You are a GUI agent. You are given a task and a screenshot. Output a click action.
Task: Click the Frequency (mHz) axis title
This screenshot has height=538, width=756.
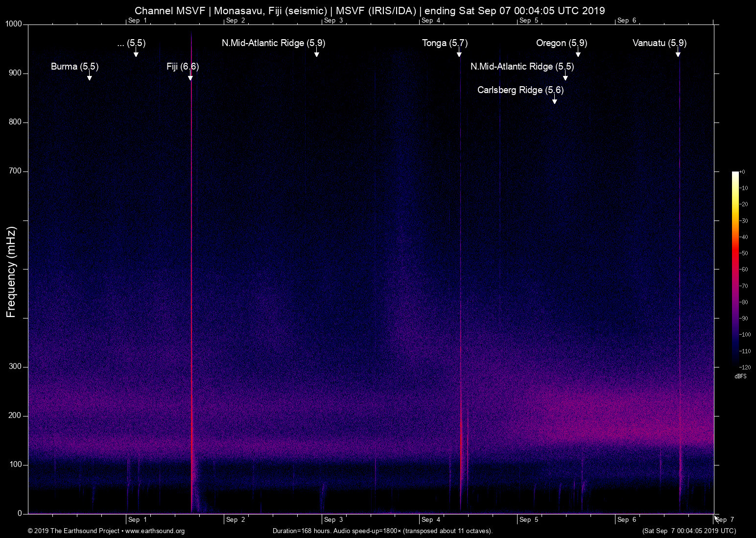tap(11, 272)
